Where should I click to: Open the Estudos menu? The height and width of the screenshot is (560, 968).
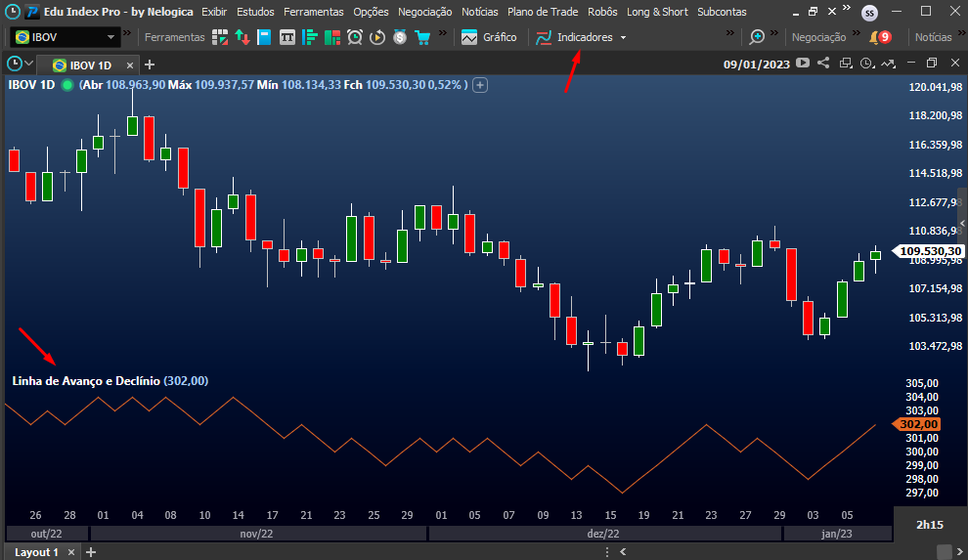(x=255, y=12)
